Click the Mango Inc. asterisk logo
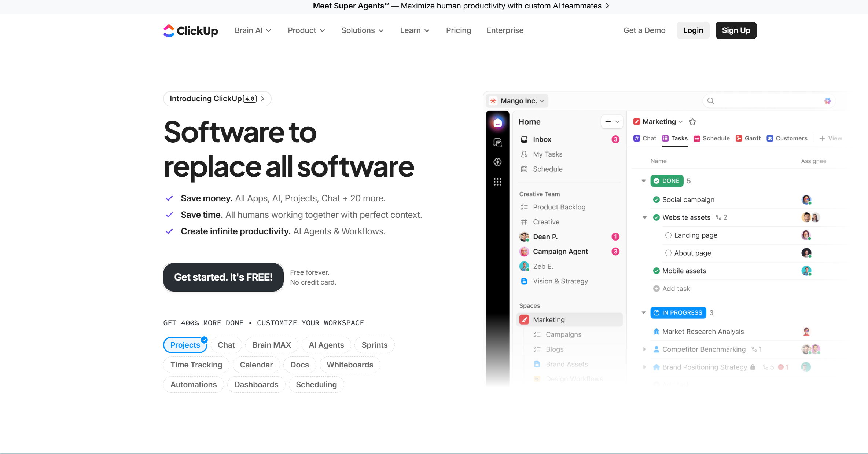Viewport: 868px width, 454px height. pos(493,101)
